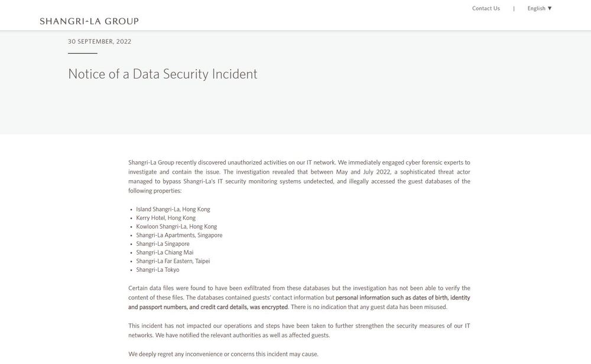The height and width of the screenshot is (364, 591).
Task: Click the Shangri-La Chiang Mai list item
Action: (164, 252)
